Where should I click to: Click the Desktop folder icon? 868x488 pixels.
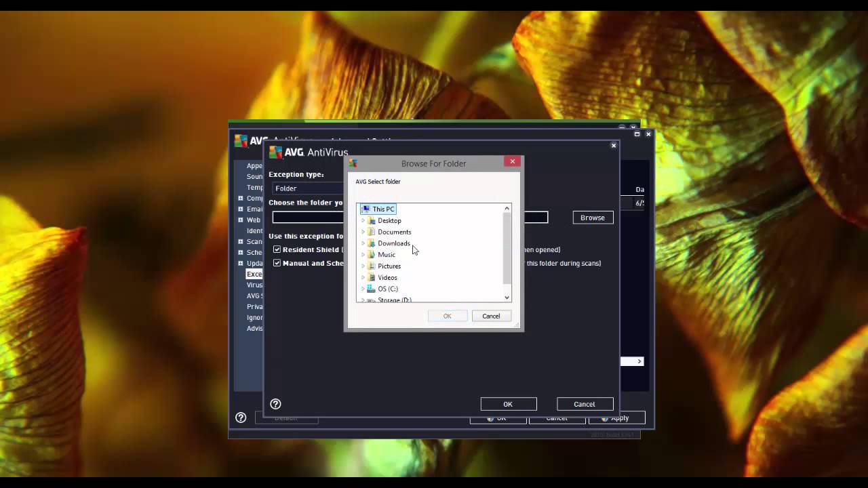[x=372, y=221]
